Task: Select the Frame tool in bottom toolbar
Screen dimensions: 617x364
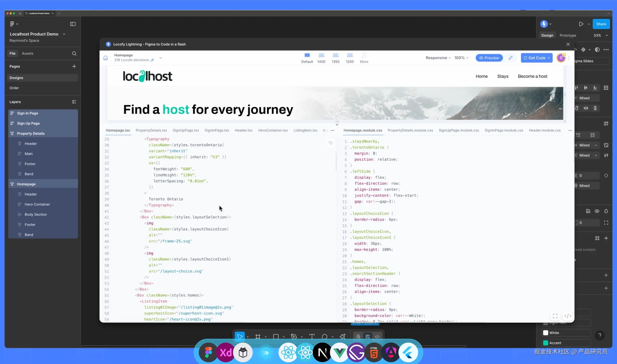Action: click(258, 336)
